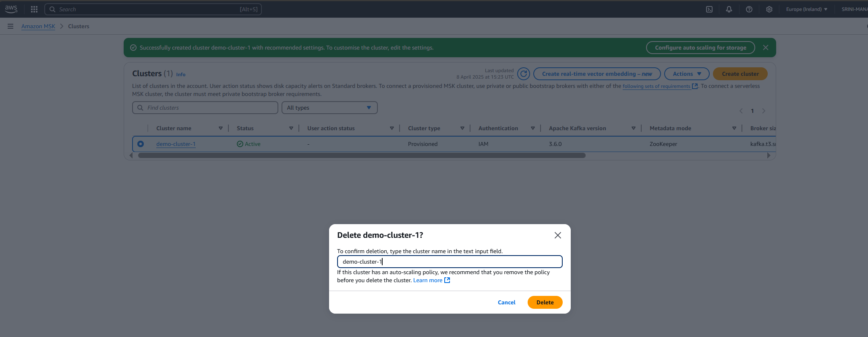
Task: Open the settings gear in top bar
Action: pos(769,9)
